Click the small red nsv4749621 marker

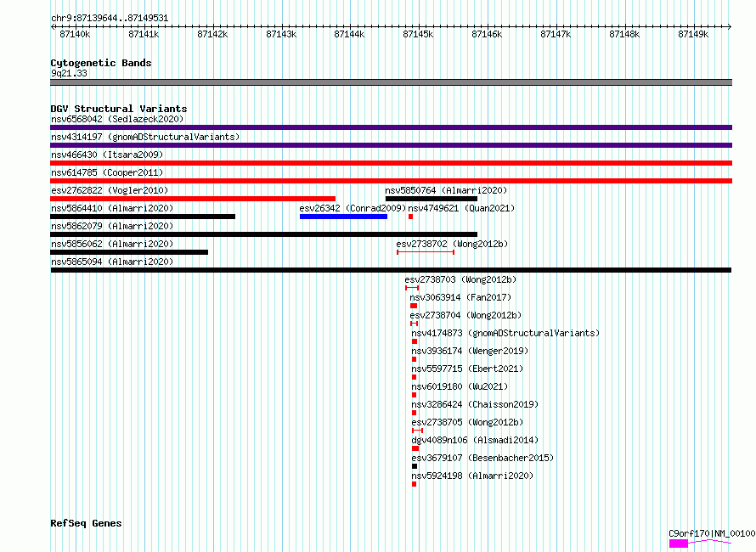click(411, 217)
